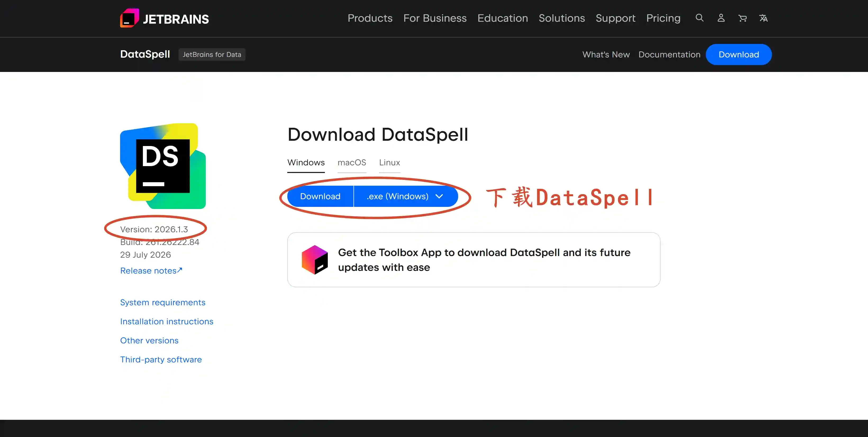The image size is (868, 437).
Task: Open Installation instructions link
Action: click(x=167, y=321)
